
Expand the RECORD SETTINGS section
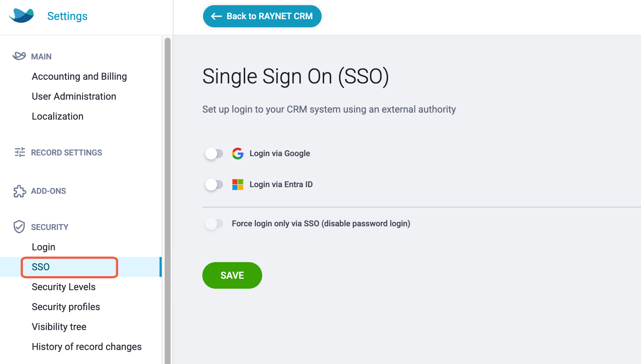66,152
